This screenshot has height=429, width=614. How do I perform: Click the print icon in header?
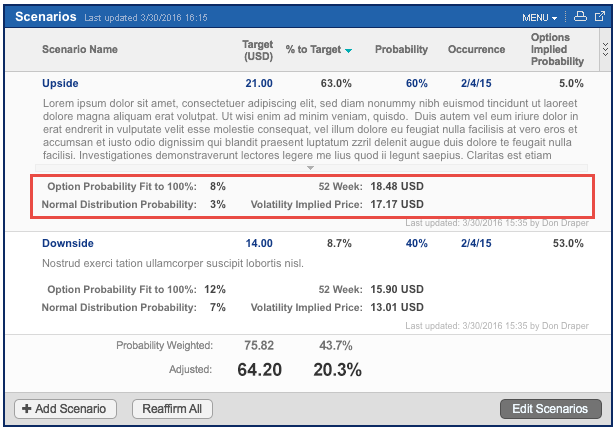(x=579, y=17)
